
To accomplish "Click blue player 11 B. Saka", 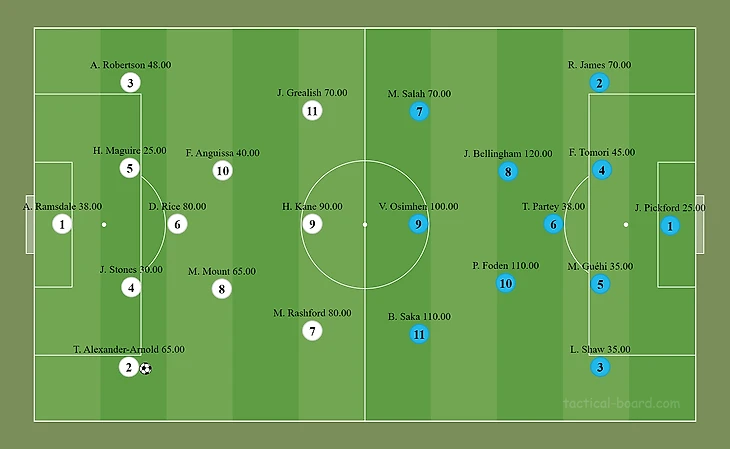I will pos(419,335).
